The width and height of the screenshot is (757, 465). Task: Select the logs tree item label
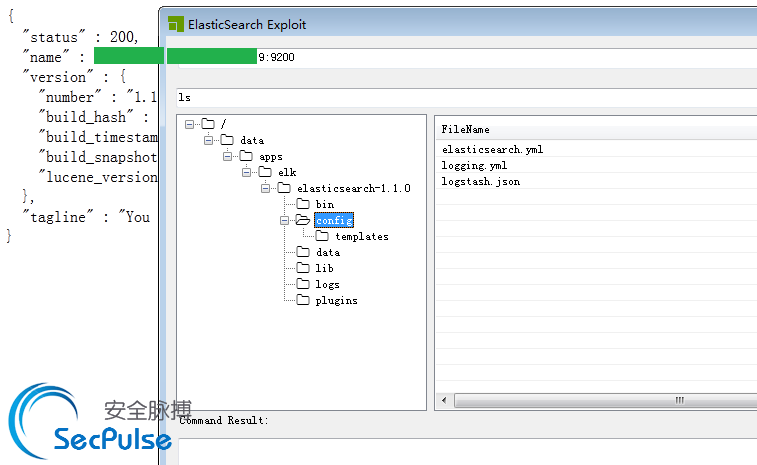click(x=327, y=284)
